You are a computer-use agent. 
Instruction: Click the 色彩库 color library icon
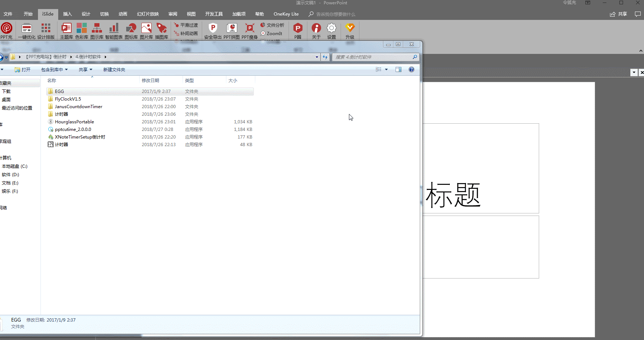click(x=82, y=31)
